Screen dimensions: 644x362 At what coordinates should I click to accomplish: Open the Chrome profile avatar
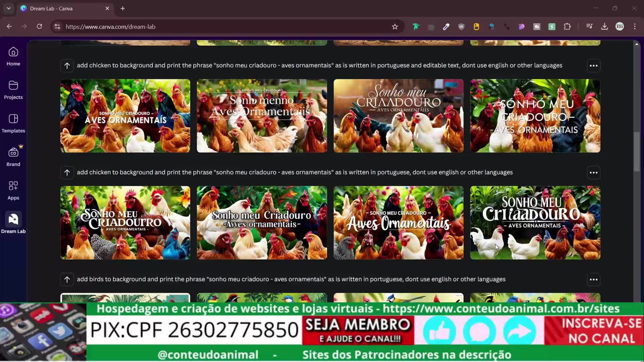620,27
